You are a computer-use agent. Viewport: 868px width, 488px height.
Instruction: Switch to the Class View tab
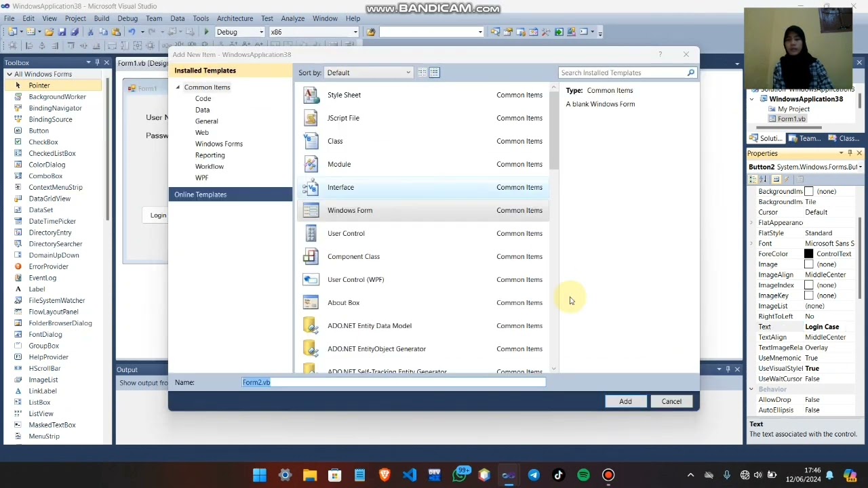[844, 138]
